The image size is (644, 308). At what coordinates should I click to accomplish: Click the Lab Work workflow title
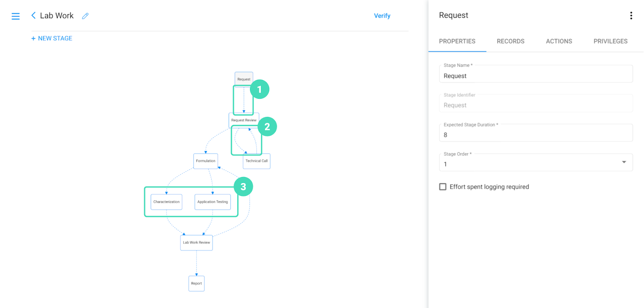click(x=57, y=16)
